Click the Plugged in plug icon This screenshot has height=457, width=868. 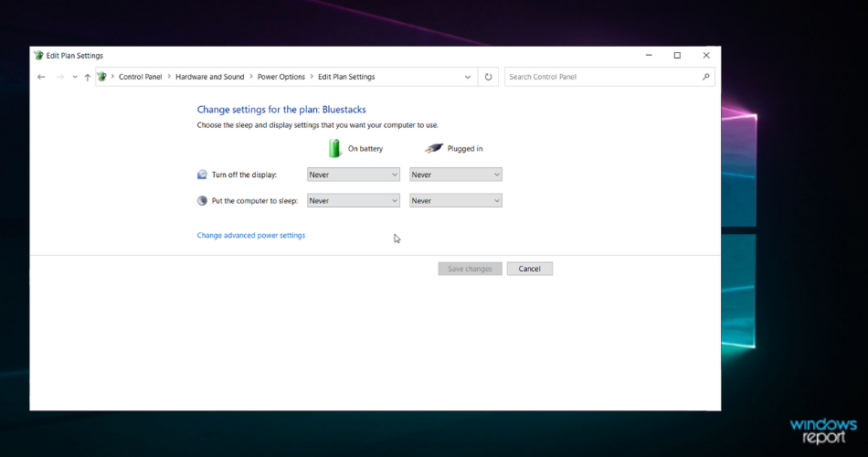(433, 148)
